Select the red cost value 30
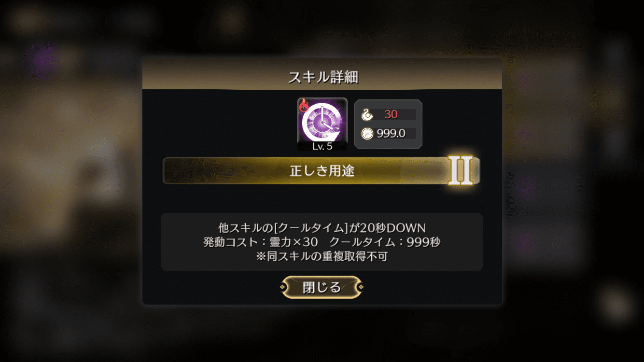The height and width of the screenshot is (362, 644). pyautogui.click(x=391, y=114)
